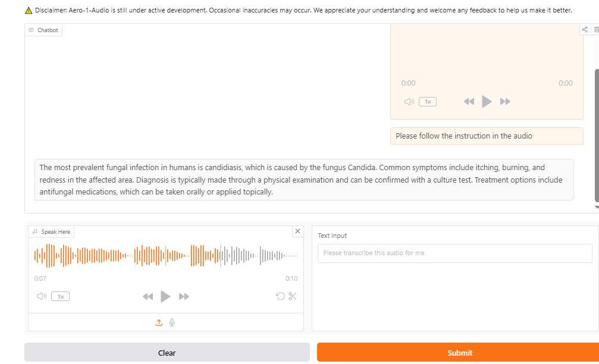This screenshot has width=599, height=364.
Task: Select the upload file icon
Action: (159, 322)
